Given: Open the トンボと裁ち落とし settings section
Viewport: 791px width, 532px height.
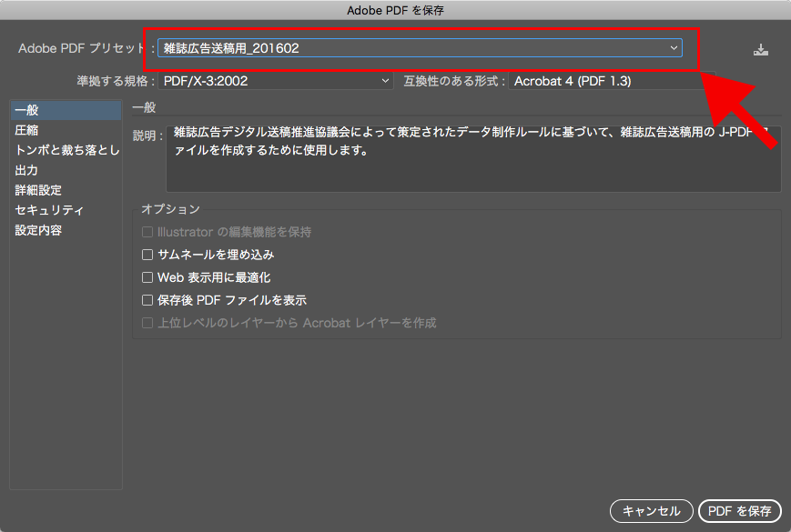Looking at the screenshot, I should tap(66, 150).
